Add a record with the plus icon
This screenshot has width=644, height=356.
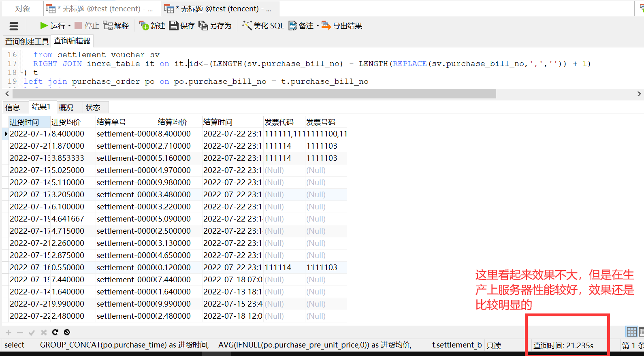pyautogui.click(x=9, y=333)
